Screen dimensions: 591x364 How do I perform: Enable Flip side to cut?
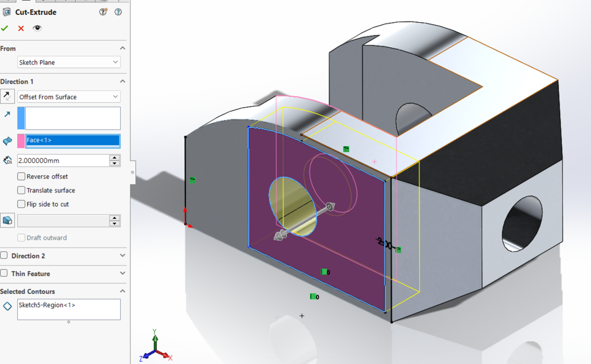pos(21,204)
